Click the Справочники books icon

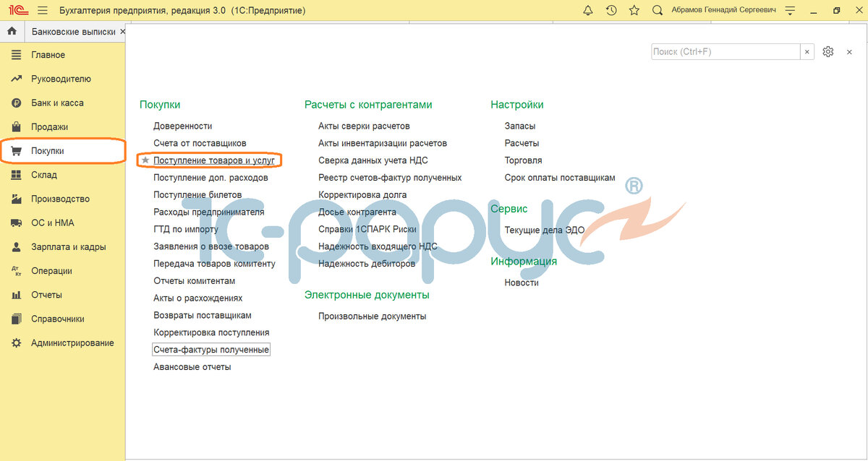[16, 319]
